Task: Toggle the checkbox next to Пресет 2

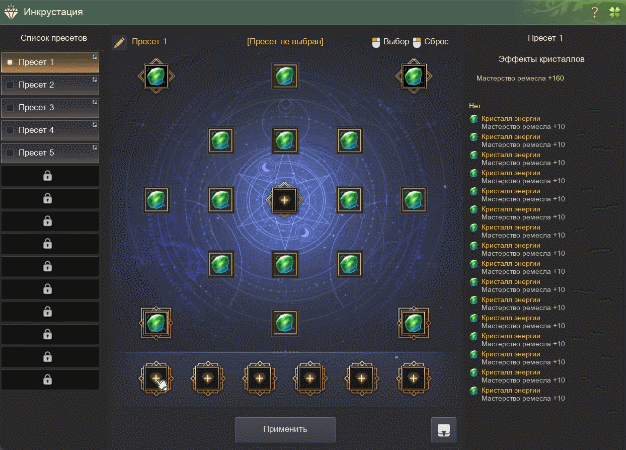Action: [10, 85]
